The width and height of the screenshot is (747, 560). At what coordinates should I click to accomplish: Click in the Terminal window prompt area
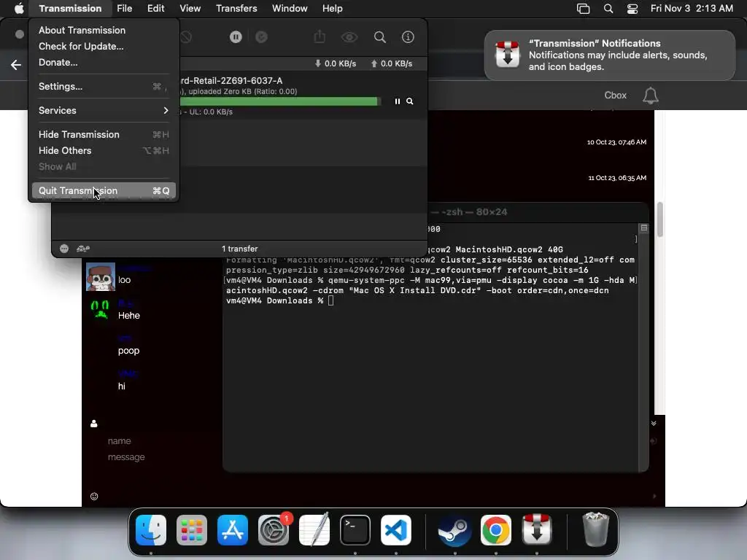(x=330, y=300)
